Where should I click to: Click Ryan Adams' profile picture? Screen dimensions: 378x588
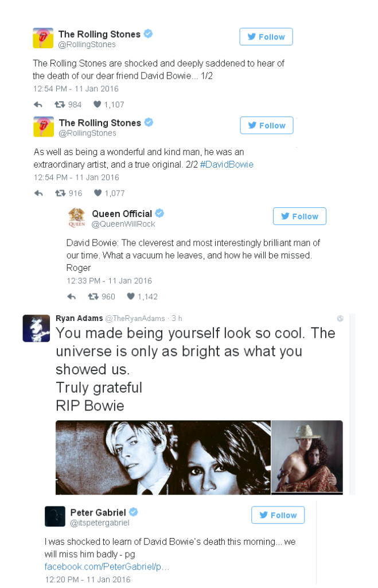[x=36, y=328]
